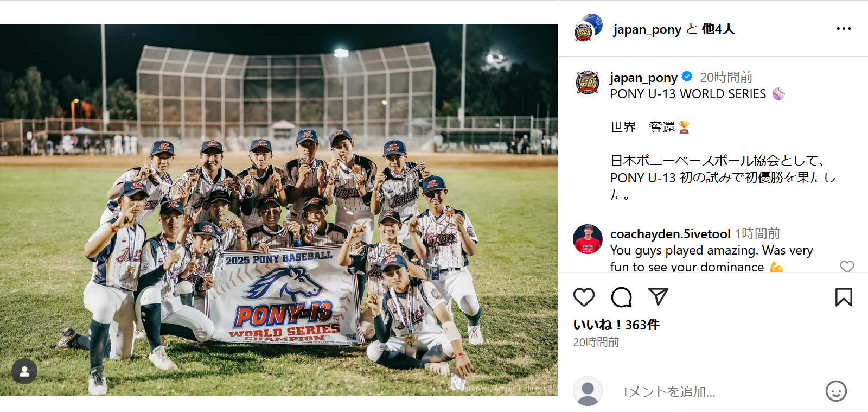Click the baseball team photo
This screenshot has height=412, width=868.
[279, 210]
